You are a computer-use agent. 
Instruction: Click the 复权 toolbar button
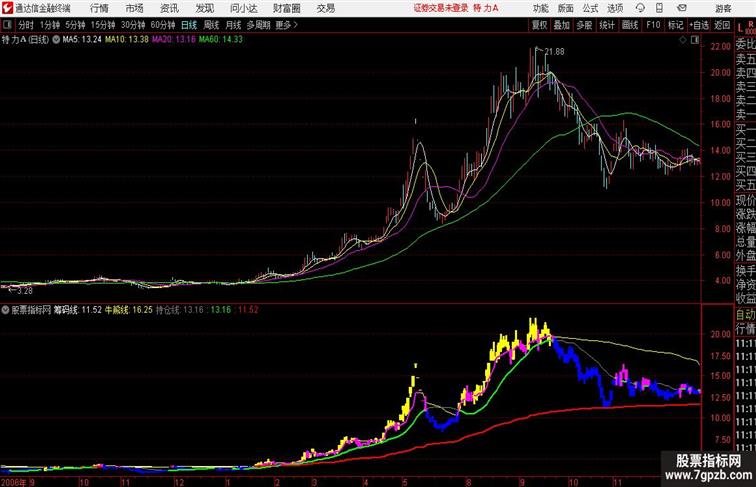540,25
